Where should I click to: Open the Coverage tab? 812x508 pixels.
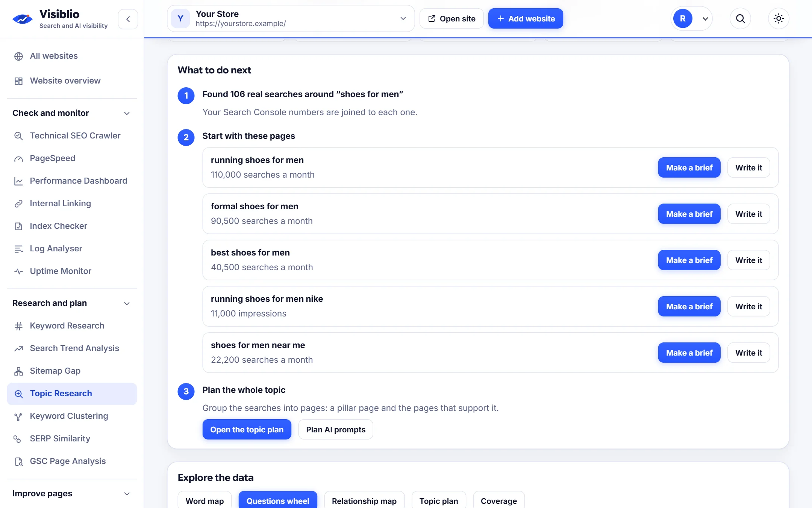[499, 500]
